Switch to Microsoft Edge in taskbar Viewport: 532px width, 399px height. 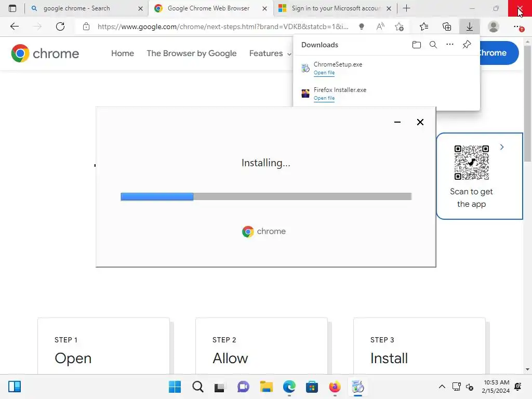pyautogui.click(x=289, y=387)
